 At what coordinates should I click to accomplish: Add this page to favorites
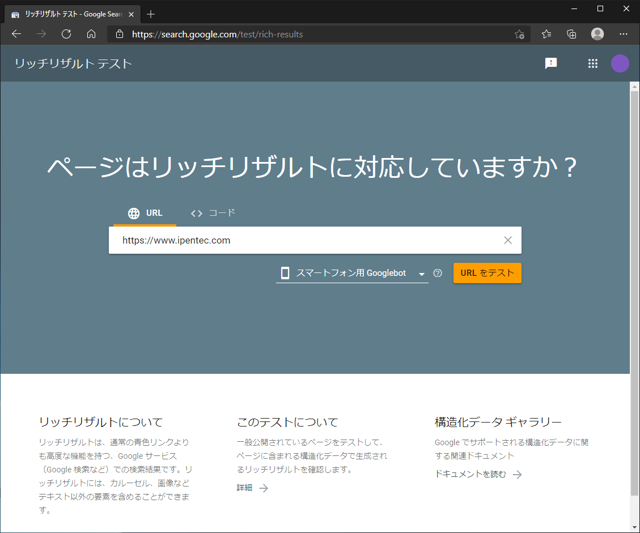pyautogui.click(x=519, y=34)
